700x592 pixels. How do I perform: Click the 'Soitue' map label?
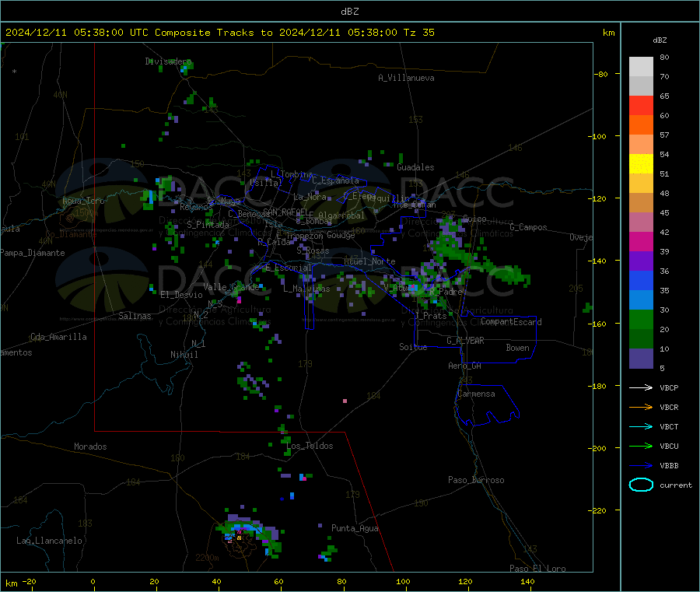point(413,347)
